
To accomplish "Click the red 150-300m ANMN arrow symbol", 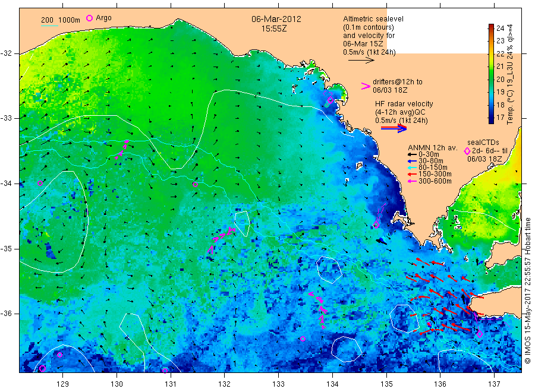I will [x=412, y=175].
